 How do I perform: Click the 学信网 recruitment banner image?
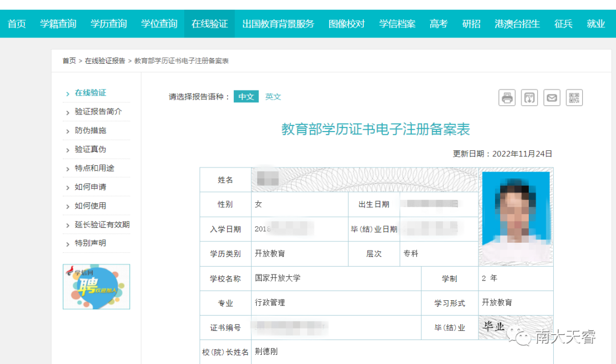[96, 287]
